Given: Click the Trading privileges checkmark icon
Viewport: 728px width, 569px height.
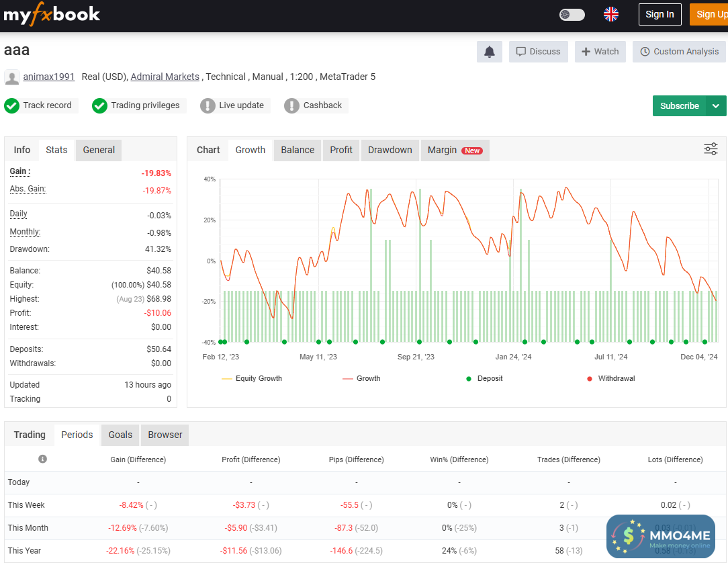Looking at the screenshot, I should click(100, 105).
